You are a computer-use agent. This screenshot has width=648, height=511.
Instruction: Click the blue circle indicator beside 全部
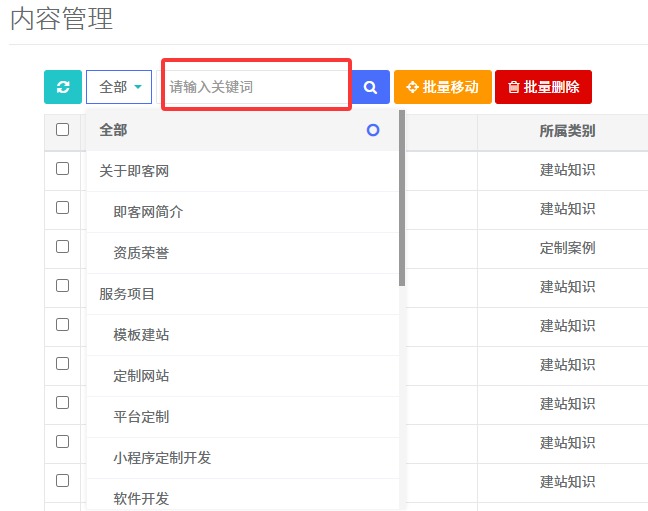point(373,130)
